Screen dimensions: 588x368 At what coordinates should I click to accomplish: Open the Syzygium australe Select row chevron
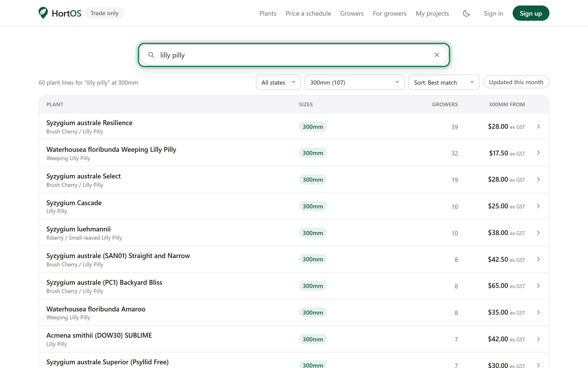[538, 180]
